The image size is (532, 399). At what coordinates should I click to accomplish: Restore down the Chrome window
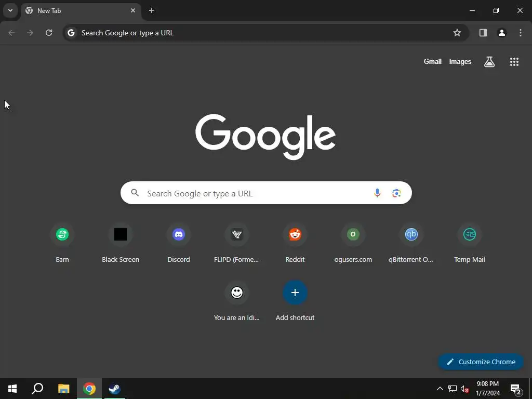click(496, 10)
